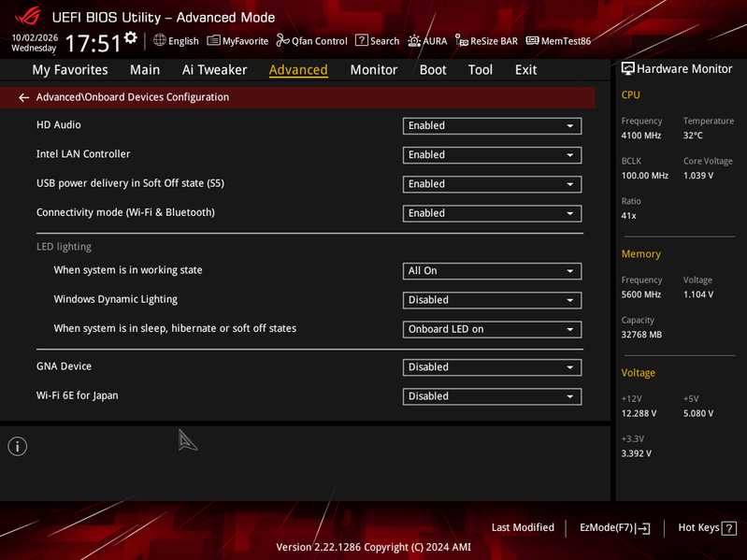Click the Search question mark icon

362,40
